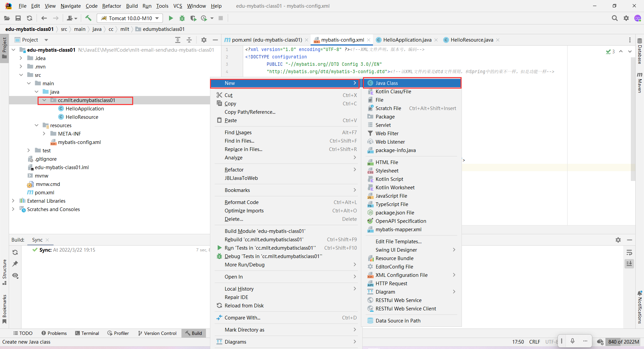Open the Maven tool window
The width and height of the screenshot is (644, 349).
click(640, 83)
